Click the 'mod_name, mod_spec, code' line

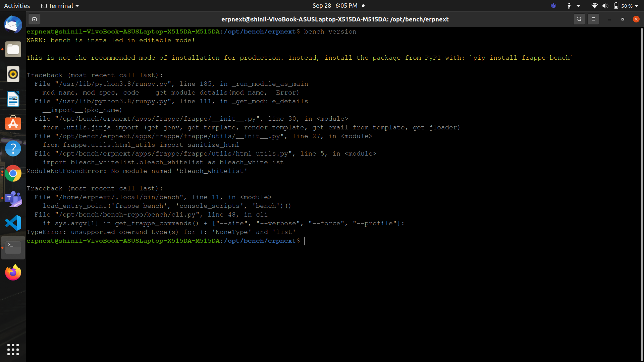click(171, 93)
